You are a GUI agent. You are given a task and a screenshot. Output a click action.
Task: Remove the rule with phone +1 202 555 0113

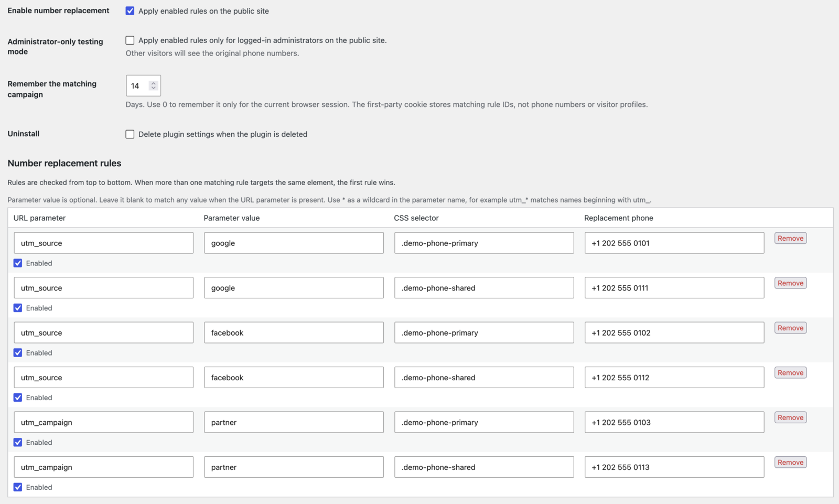(x=790, y=463)
